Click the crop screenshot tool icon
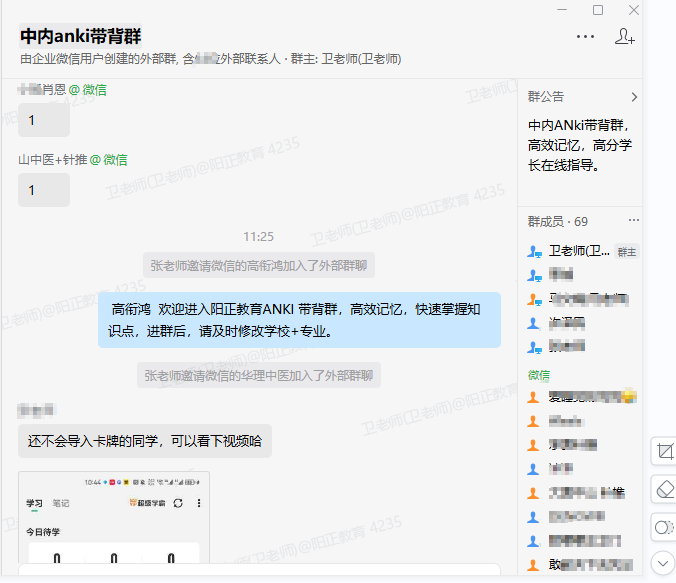The width and height of the screenshot is (676, 583). pos(664,451)
